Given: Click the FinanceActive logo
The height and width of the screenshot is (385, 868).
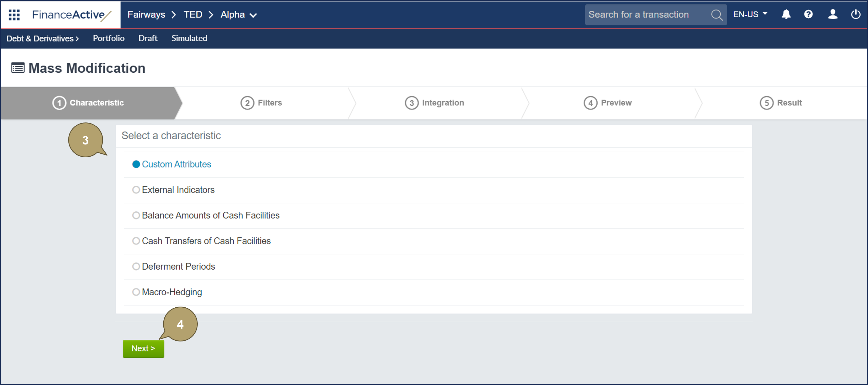Looking at the screenshot, I should tap(71, 14).
